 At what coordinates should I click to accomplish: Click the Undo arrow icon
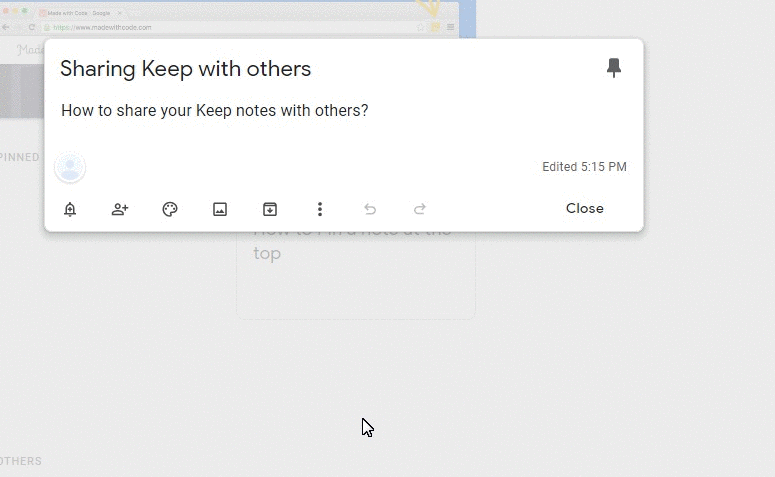tap(370, 209)
